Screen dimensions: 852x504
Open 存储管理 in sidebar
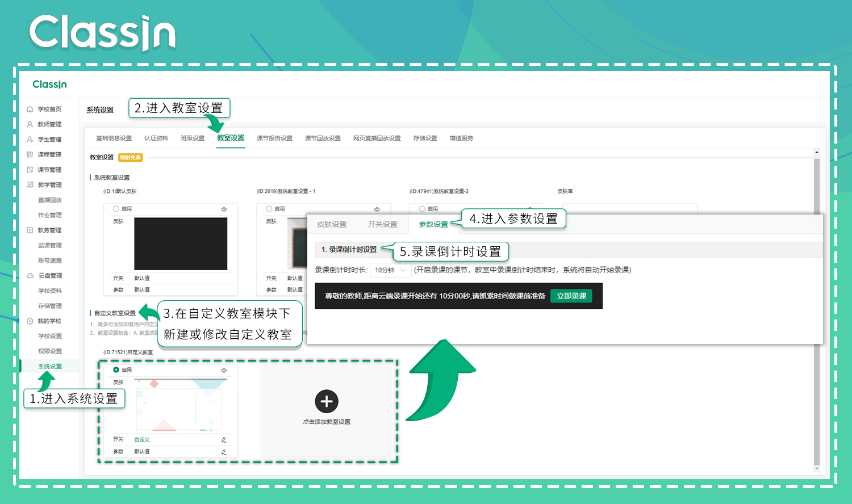[x=50, y=306]
